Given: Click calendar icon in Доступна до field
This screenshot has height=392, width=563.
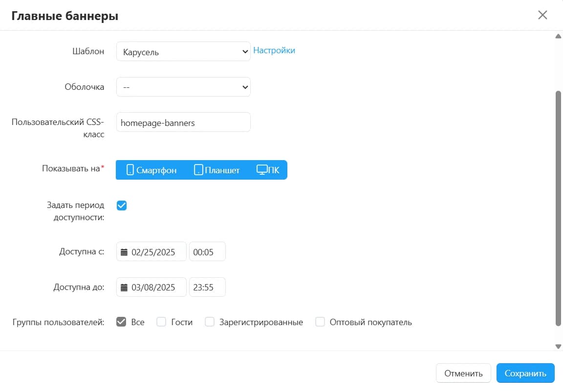Looking at the screenshot, I should tap(124, 288).
